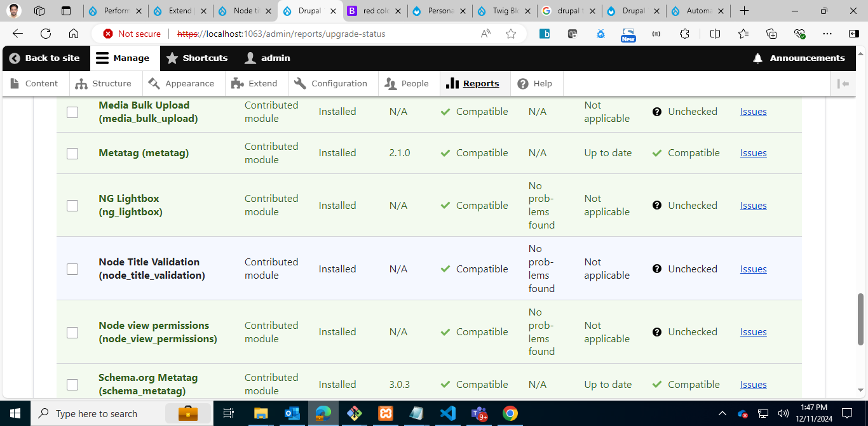Open Issues link for Node view permissions
Image resolution: width=868 pixels, height=426 pixels.
pos(753,332)
